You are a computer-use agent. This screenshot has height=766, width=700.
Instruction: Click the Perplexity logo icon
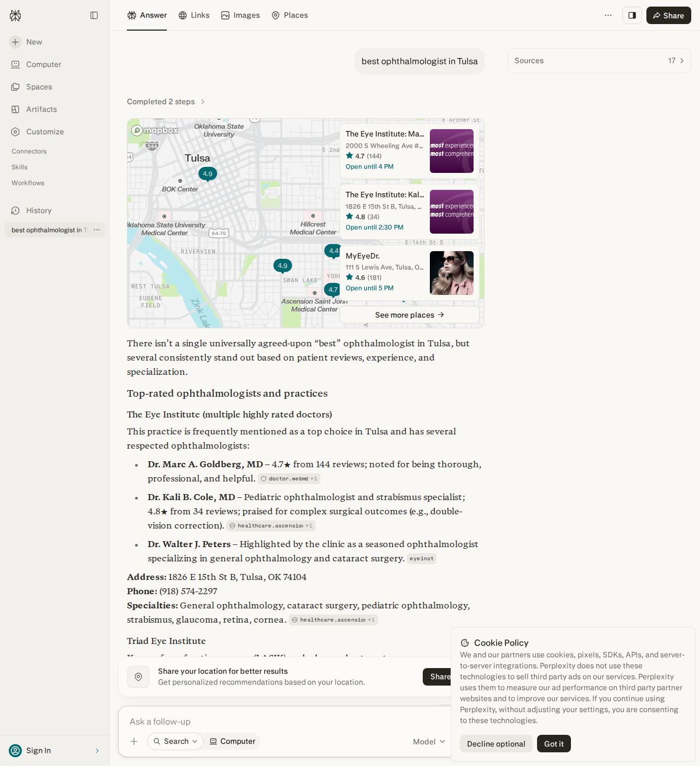pos(15,15)
